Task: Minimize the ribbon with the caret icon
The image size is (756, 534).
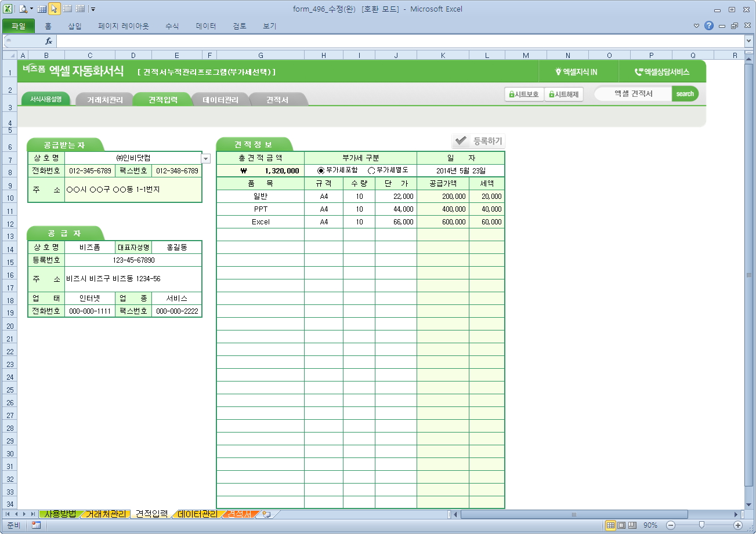Action: pyautogui.click(x=697, y=26)
